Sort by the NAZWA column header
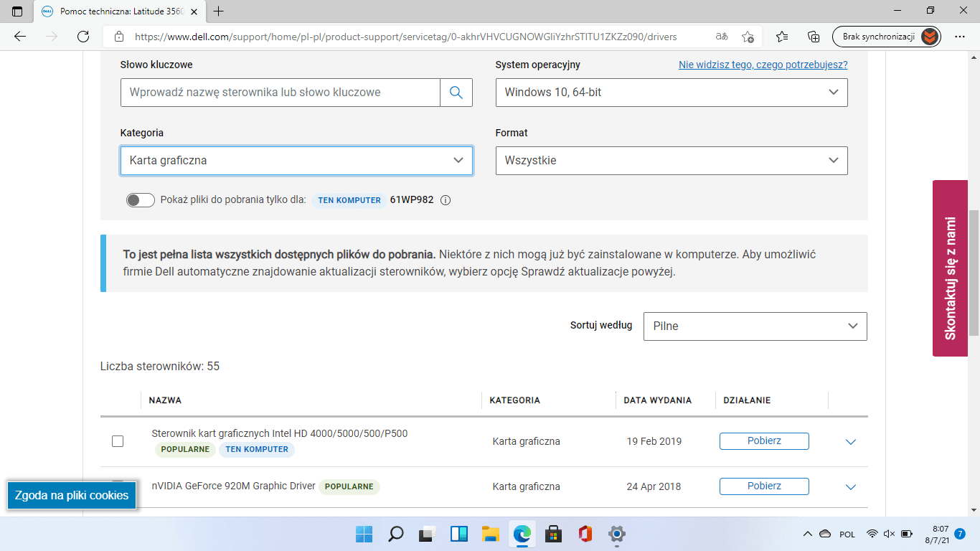 click(x=165, y=400)
